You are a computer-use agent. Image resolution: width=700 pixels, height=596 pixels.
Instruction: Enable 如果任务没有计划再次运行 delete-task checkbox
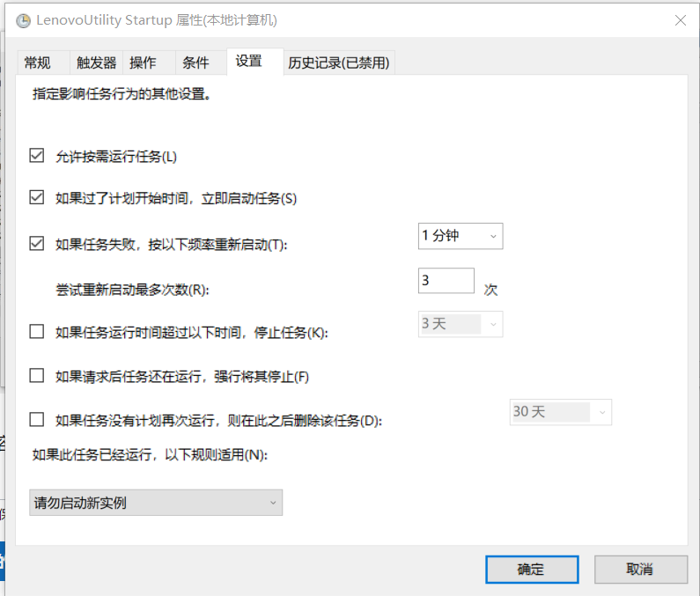click(x=37, y=420)
